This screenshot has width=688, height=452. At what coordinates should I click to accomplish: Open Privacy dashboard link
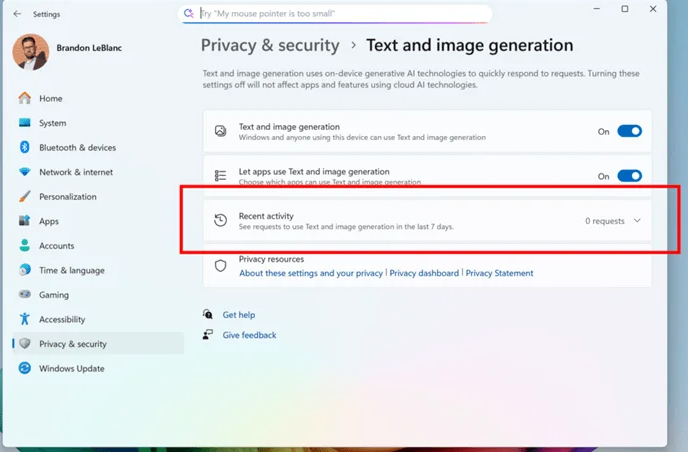(x=424, y=273)
